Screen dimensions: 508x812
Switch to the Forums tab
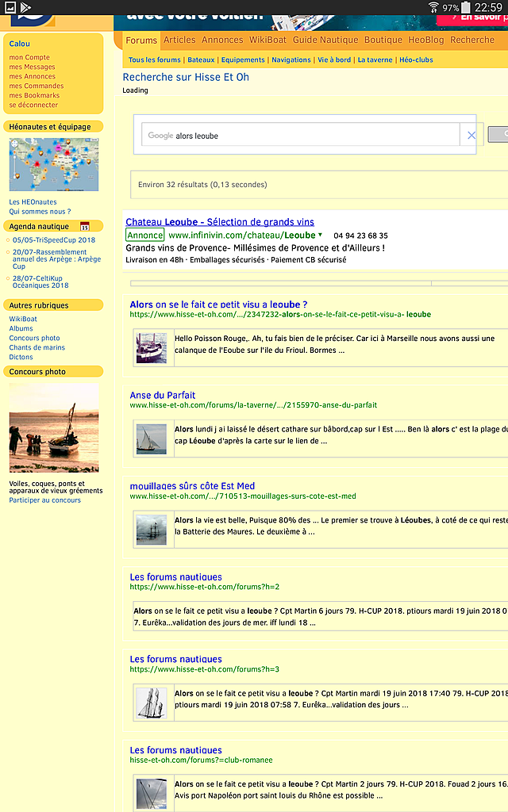[141, 40]
